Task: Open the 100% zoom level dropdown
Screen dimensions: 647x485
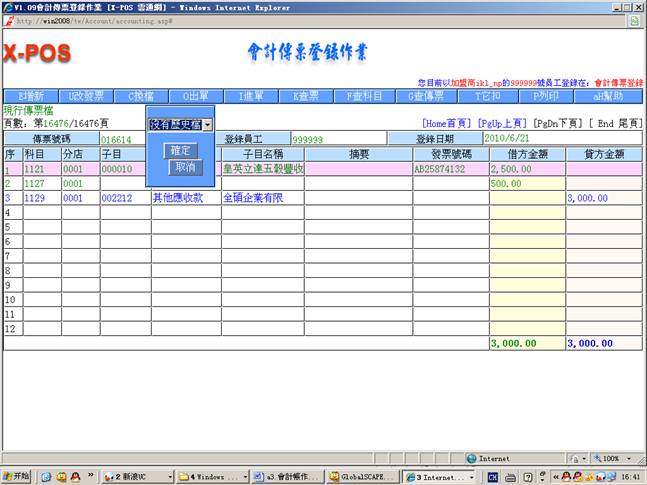Action: [x=612, y=458]
